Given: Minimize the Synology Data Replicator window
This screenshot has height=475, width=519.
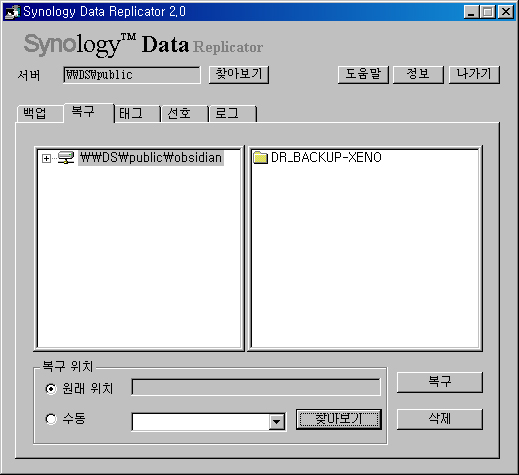Looking at the screenshot, I should click(471, 12).
